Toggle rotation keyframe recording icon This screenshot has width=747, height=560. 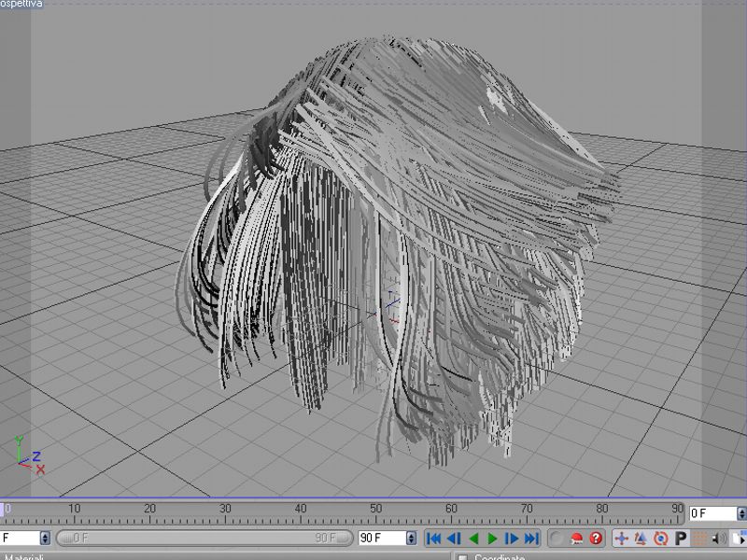(x=660, y=539)
